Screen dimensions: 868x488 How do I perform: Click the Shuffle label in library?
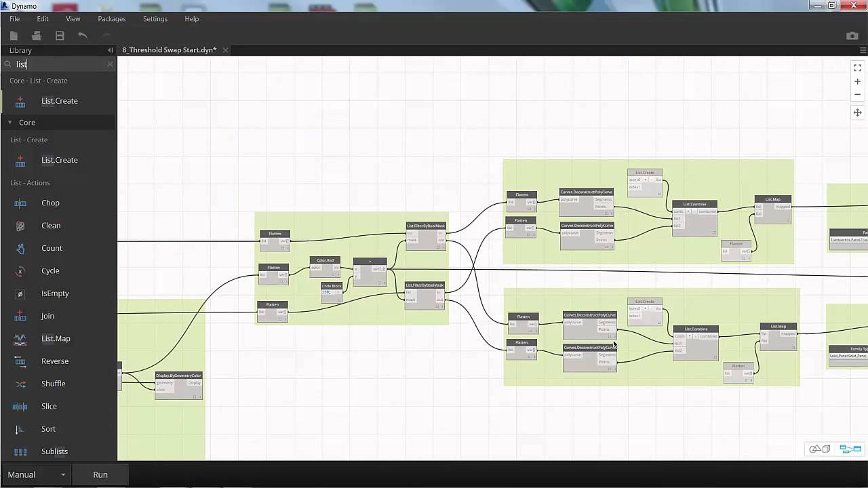54,384
